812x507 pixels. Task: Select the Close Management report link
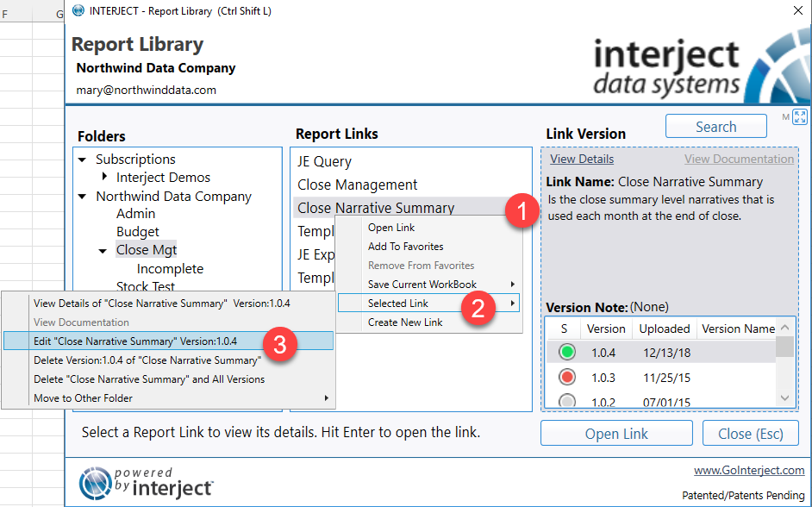358,185
